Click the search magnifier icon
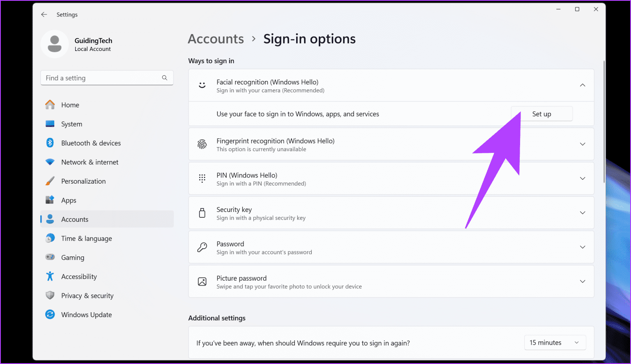This screenshot has height=364, width=631. tap(165, 78)
